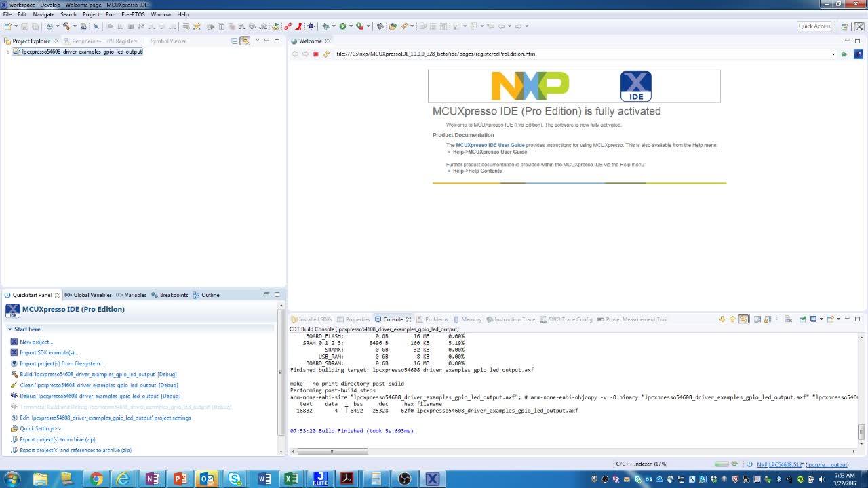
Task: Select the lpcxpresso54608 gpio_led_output project
Action: coord(82,52)
